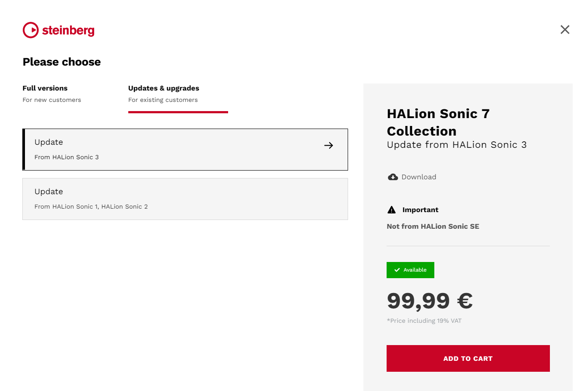Click the Please choose heading

click(x=62, y=62)
